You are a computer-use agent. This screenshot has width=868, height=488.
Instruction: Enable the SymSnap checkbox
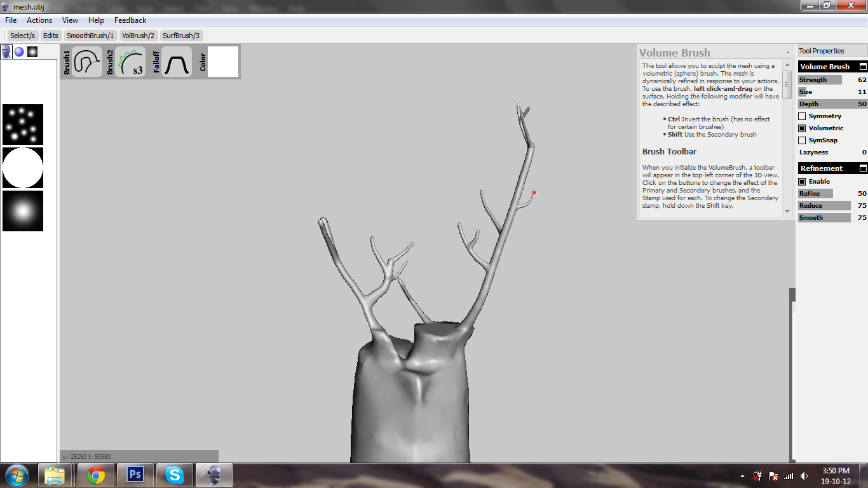(x=802, y=140)
